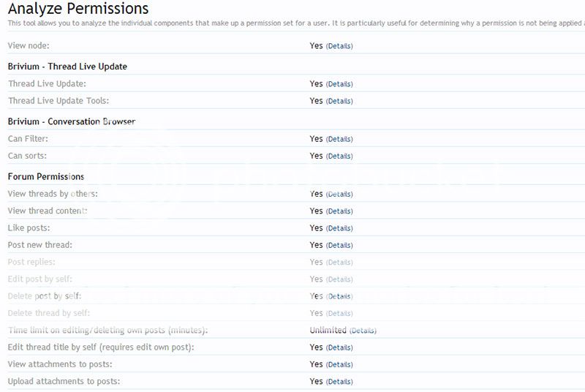Click Details for Edit thread title by self
This screenshot has width=585, height=392.
[x=339, y=347]
